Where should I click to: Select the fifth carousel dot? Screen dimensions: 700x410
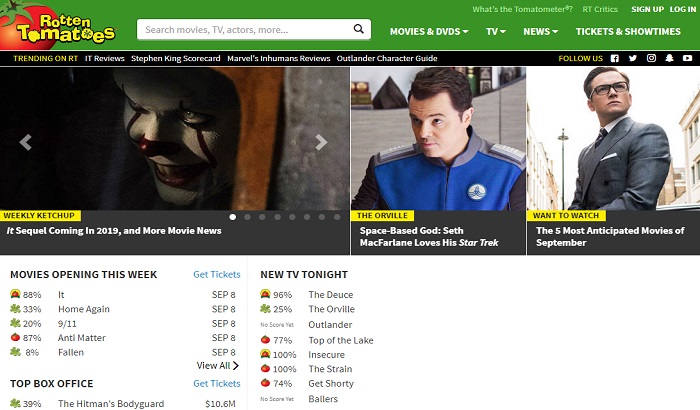tap(292, 217)
